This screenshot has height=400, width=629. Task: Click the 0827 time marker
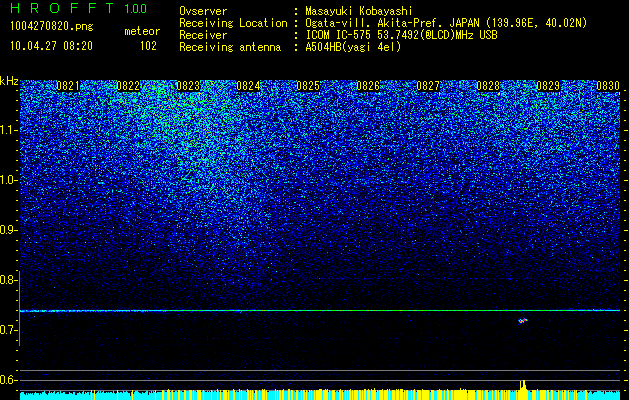tap(428, 86)
